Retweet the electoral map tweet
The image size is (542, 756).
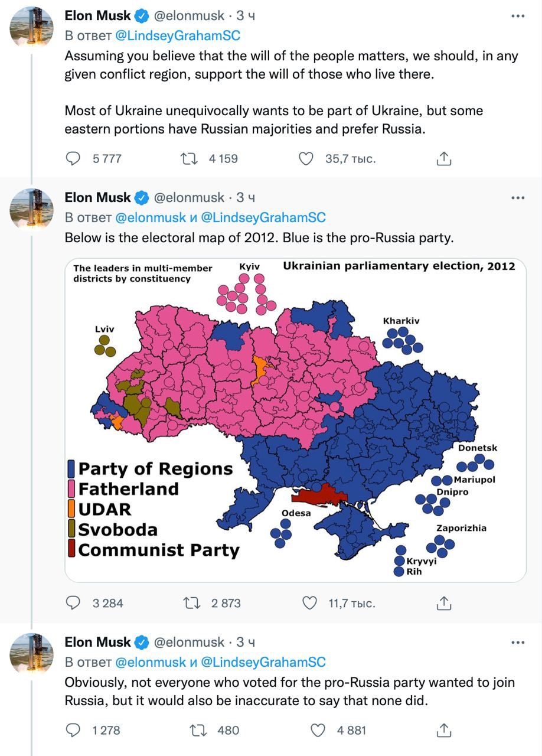click(191, 603)
